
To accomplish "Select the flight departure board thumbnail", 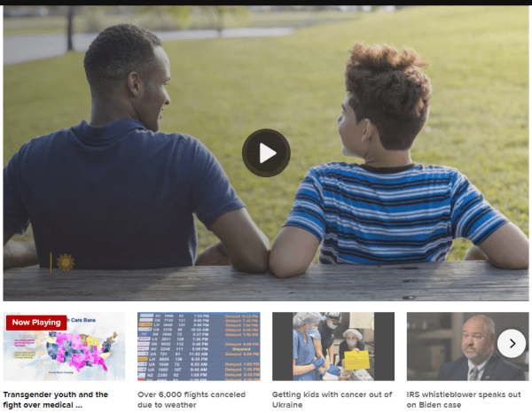I will pos(199,347).
